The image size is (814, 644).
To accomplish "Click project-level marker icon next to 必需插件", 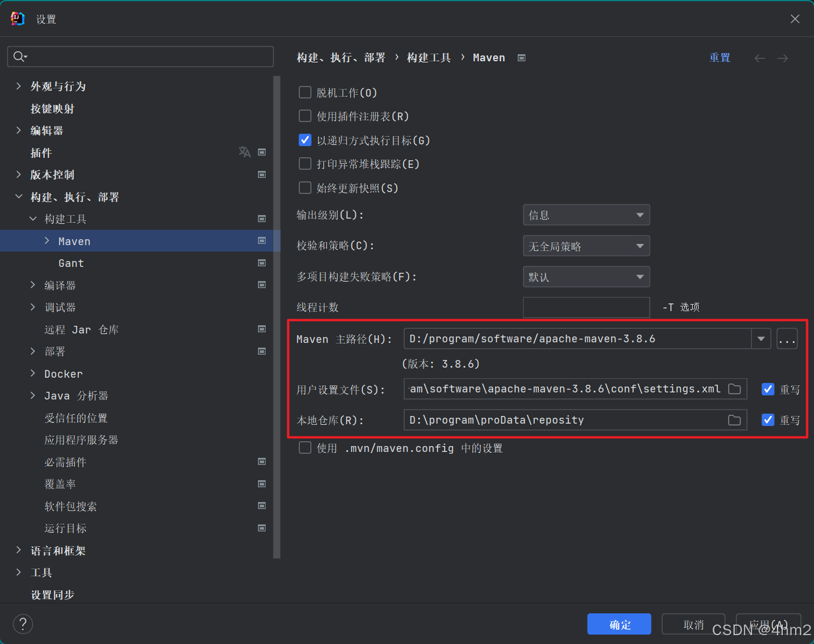I will [262, 461].
